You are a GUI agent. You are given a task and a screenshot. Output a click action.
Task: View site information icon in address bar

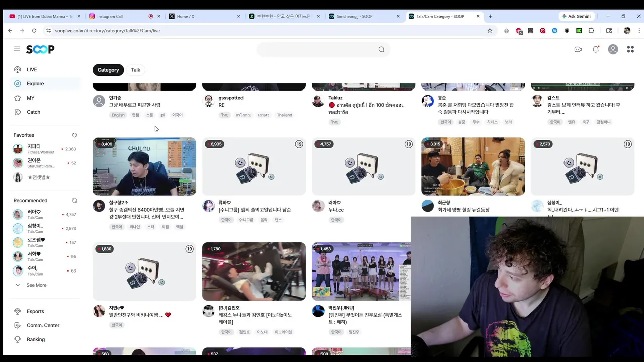pos(48,31)
